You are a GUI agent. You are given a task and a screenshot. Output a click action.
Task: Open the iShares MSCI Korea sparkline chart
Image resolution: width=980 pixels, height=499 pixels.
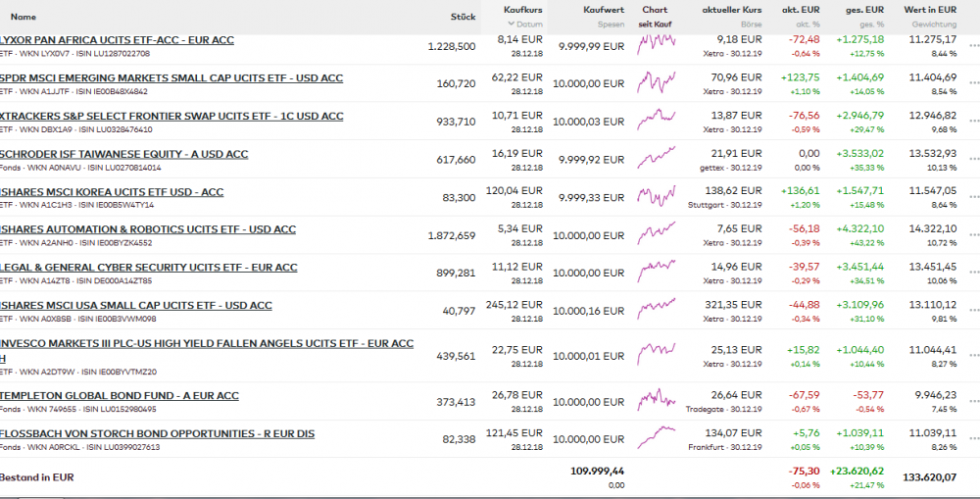[x=655, y=195]
